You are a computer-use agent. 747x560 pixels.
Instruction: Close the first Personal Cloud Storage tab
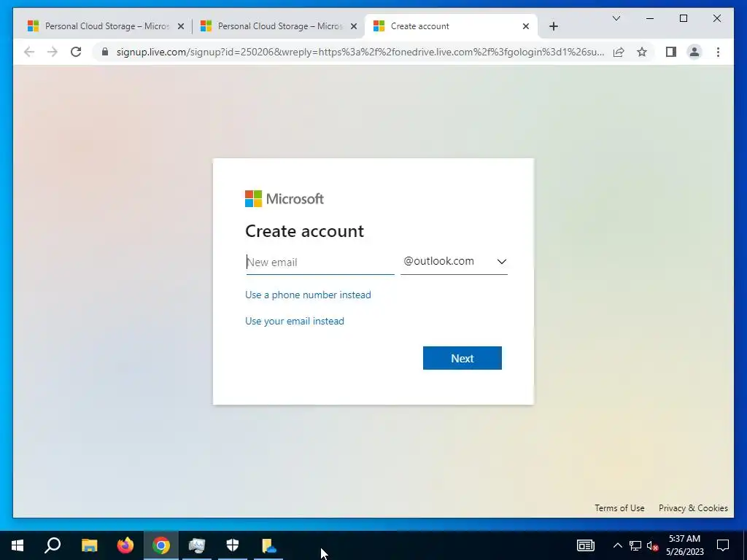(181, 26)
